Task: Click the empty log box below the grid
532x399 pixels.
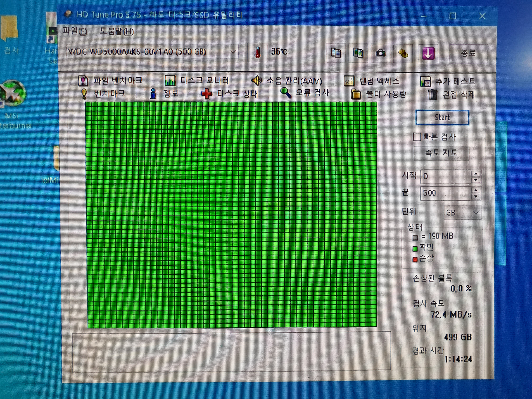Action: click(232, 352)
